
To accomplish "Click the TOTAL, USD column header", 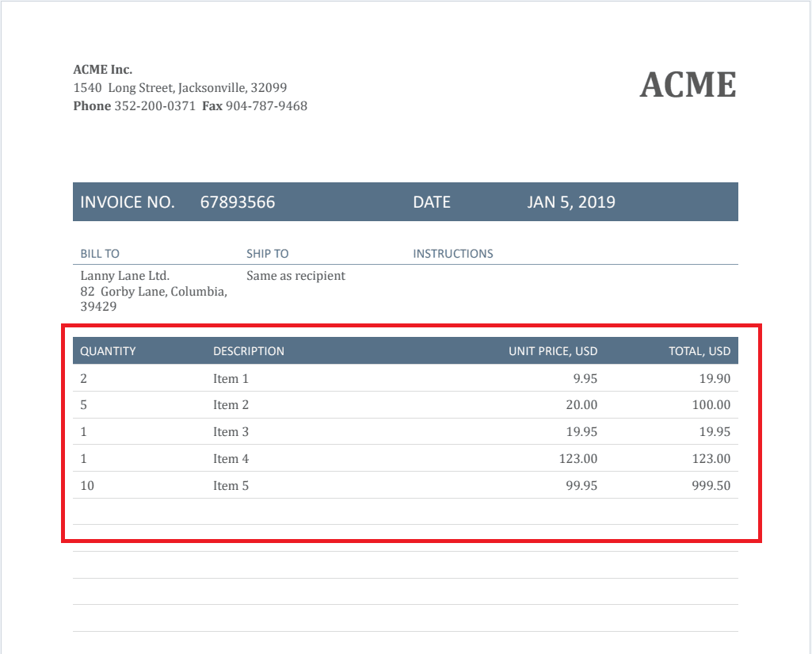I will point(699,351).
